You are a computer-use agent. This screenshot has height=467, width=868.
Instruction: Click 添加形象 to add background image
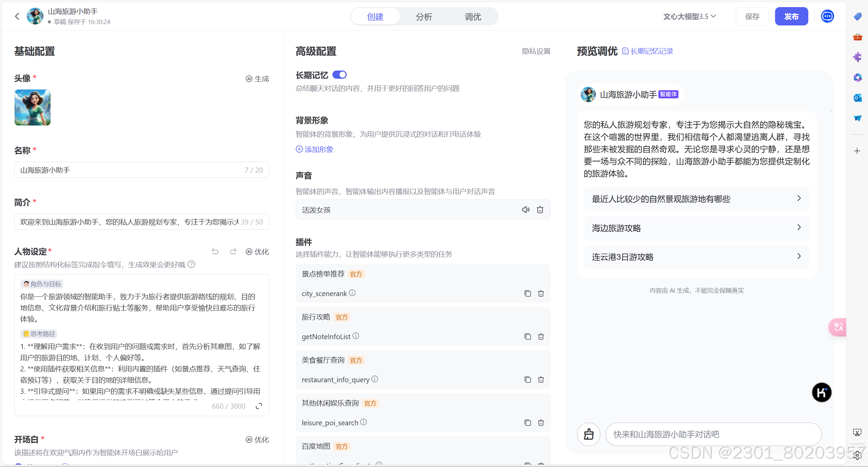314,149
